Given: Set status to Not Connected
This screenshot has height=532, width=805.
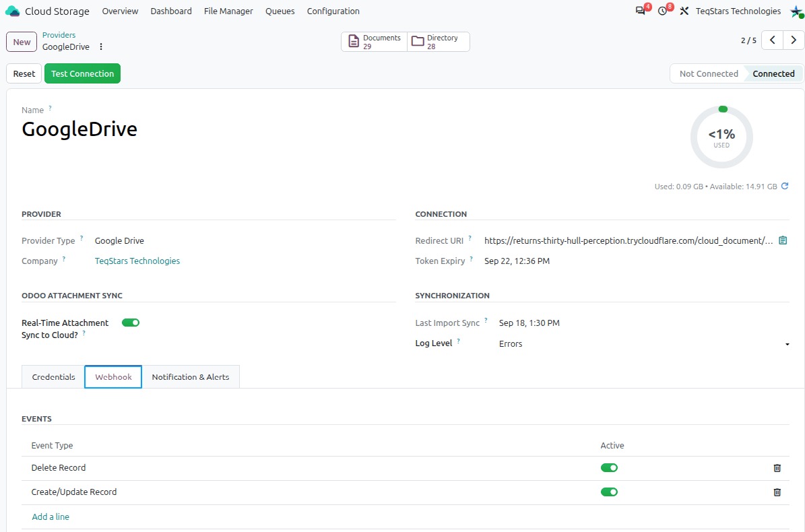Looking at the screenshot, I should [x=709, y=73].
